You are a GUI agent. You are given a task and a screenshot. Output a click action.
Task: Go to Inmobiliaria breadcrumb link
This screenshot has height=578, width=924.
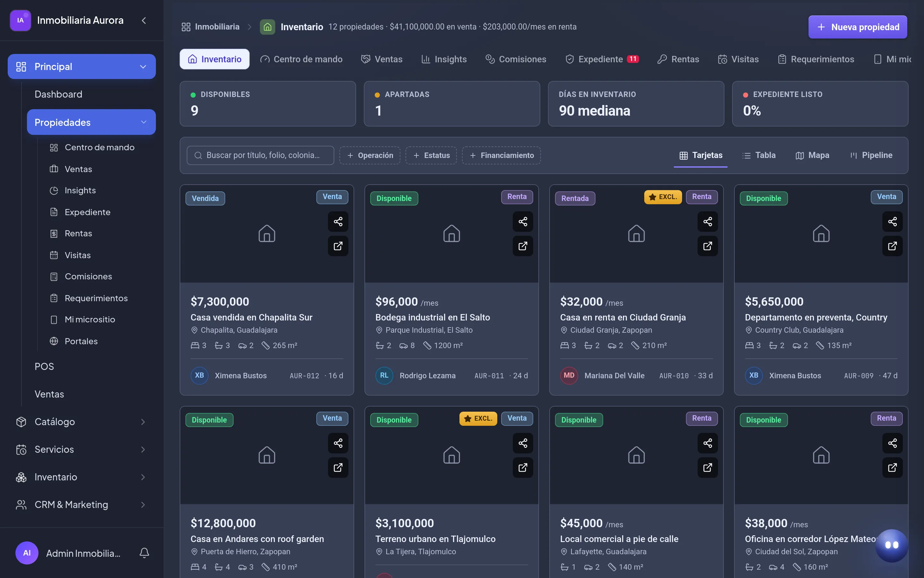[x=210, y=27]
